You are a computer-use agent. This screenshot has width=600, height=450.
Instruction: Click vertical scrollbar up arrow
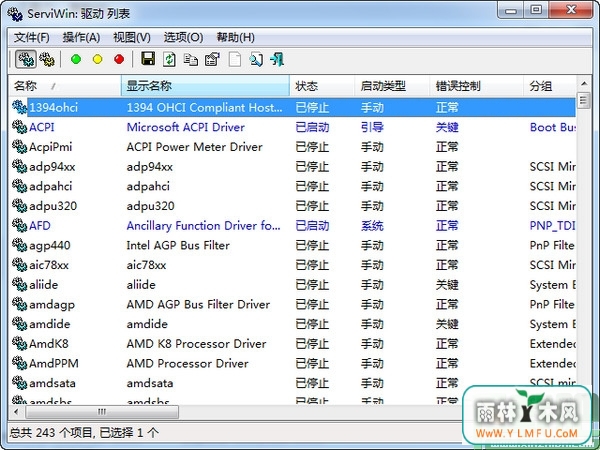click(x=584, y=83)
